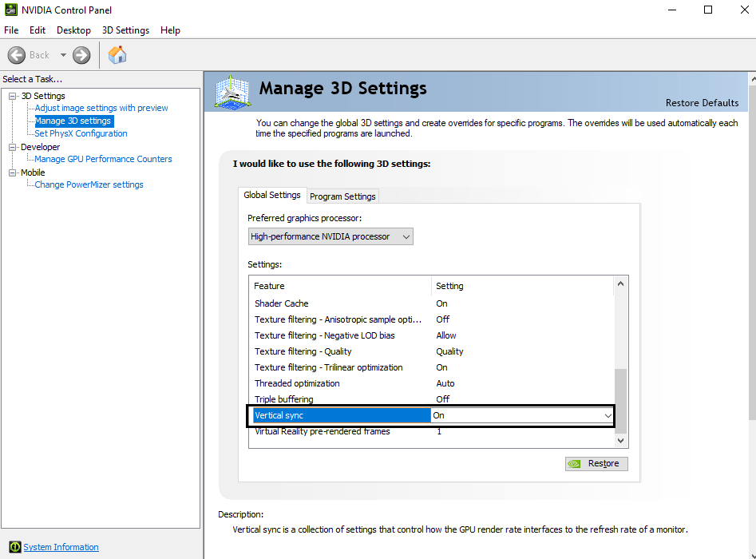This screenshot has height=559, width=756.
Task: Open Change PowerMizer settings
Action: point(89,184)
